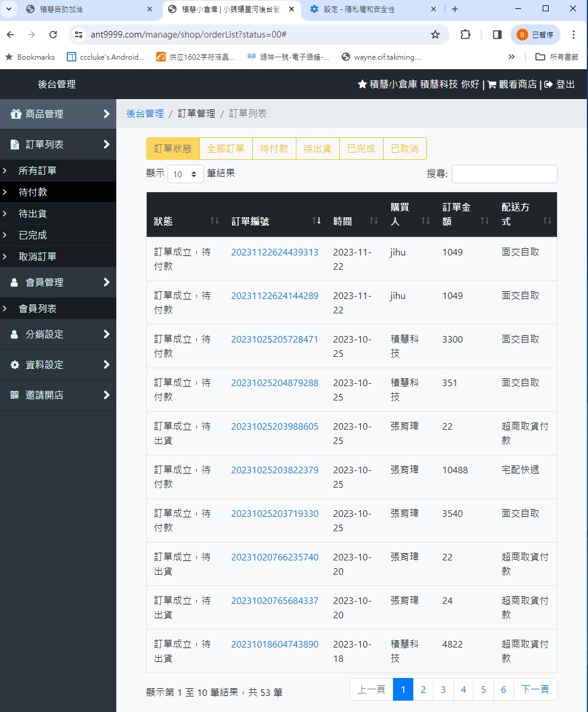
Task: Toggle the browser side panel icon
Action: click(x=497, y=35)
